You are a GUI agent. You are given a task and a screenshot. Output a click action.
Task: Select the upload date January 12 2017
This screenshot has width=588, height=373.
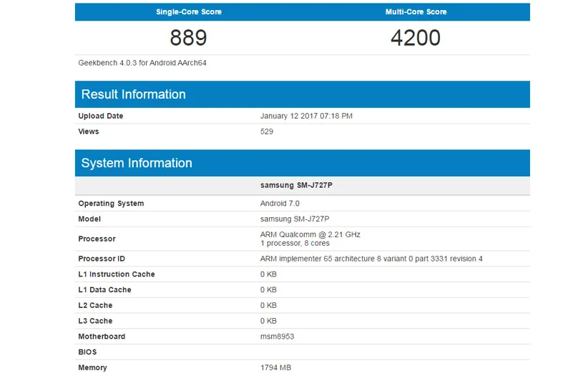pos(306,116)
